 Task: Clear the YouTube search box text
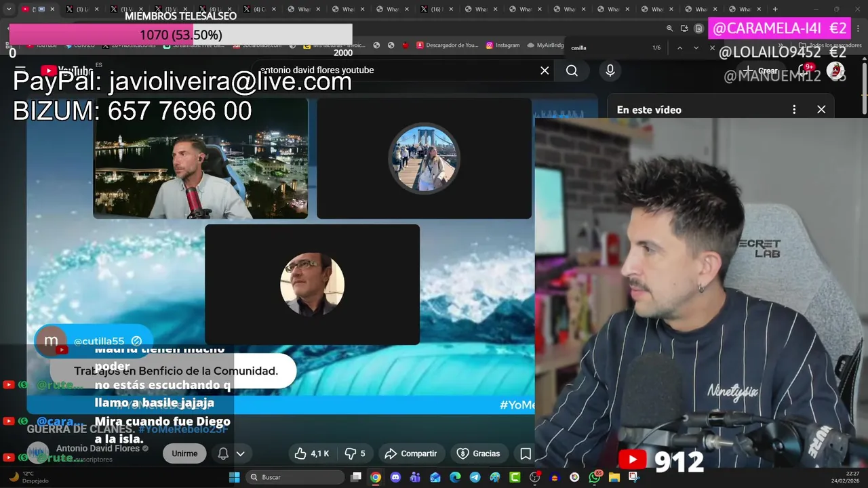click(545, 70)
